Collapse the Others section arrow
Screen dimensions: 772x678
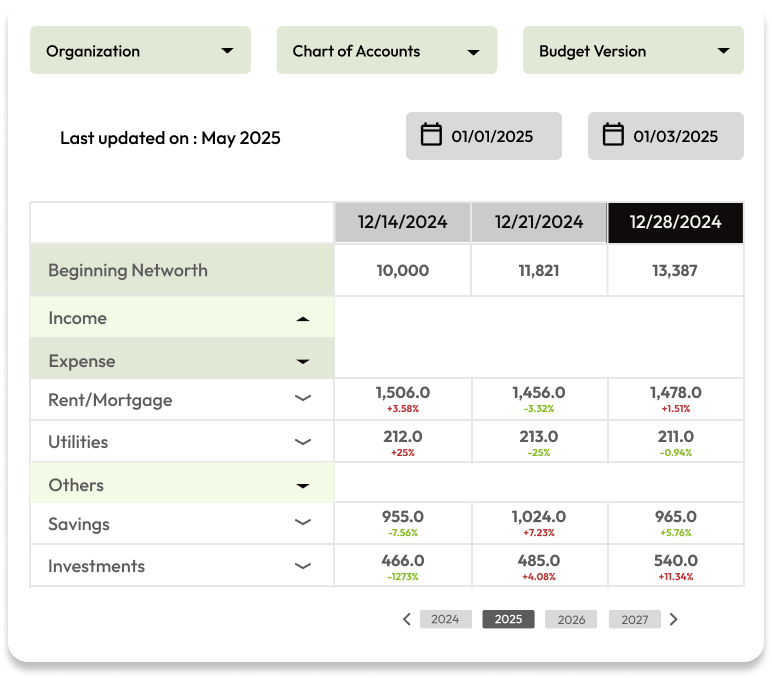click(303, 486)
